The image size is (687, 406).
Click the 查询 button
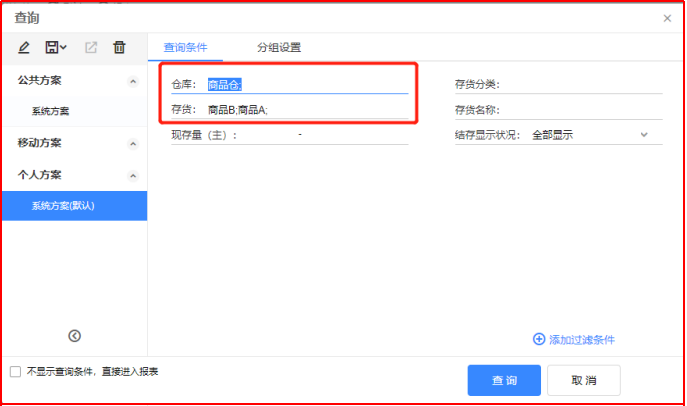coord(504,380)
